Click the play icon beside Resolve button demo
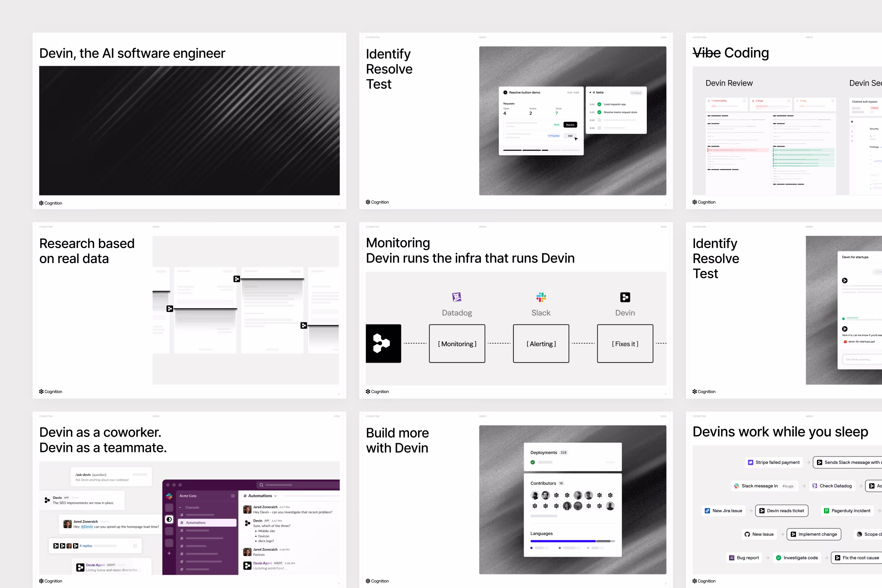 click(505, 92)
